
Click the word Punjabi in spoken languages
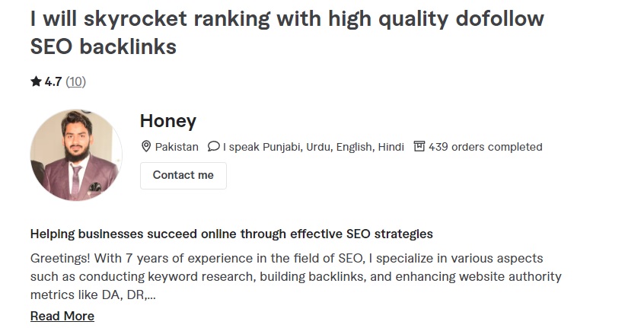[x=282, y=147]
